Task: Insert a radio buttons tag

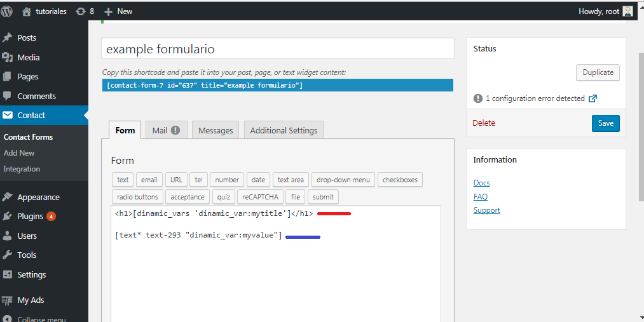Action: (137, 197)
